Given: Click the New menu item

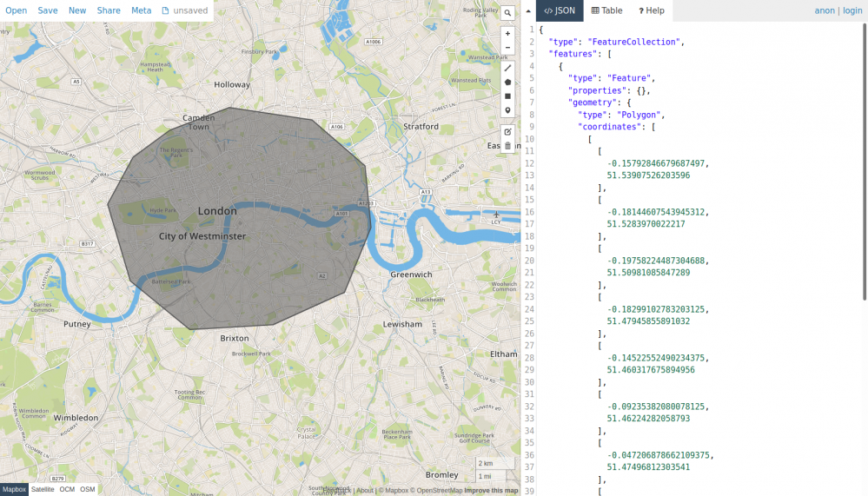Looking at the screenshot, I should [x=77, y=10].
